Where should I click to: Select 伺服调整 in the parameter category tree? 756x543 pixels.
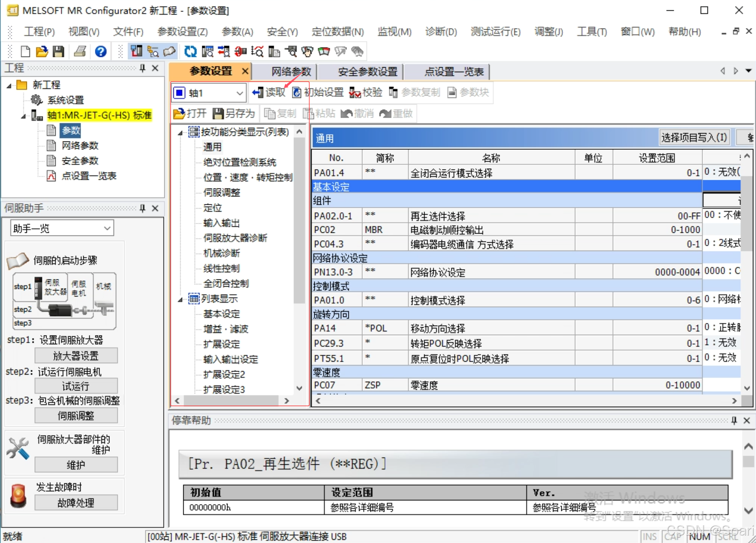pyautogui.click(x=222, y=193)
